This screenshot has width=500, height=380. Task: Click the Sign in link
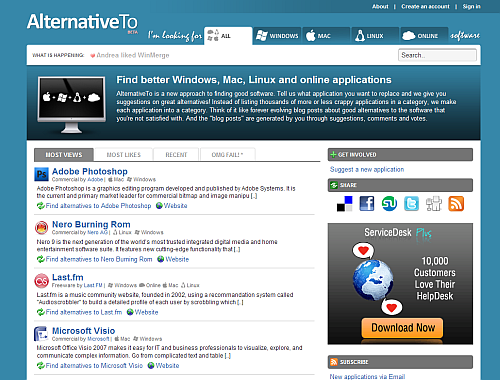pos(471,6)
